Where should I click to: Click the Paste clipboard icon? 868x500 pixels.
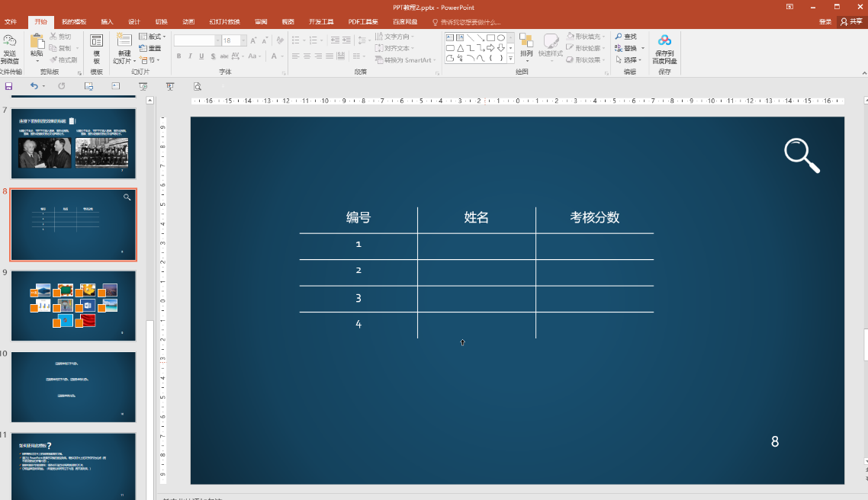37,42
